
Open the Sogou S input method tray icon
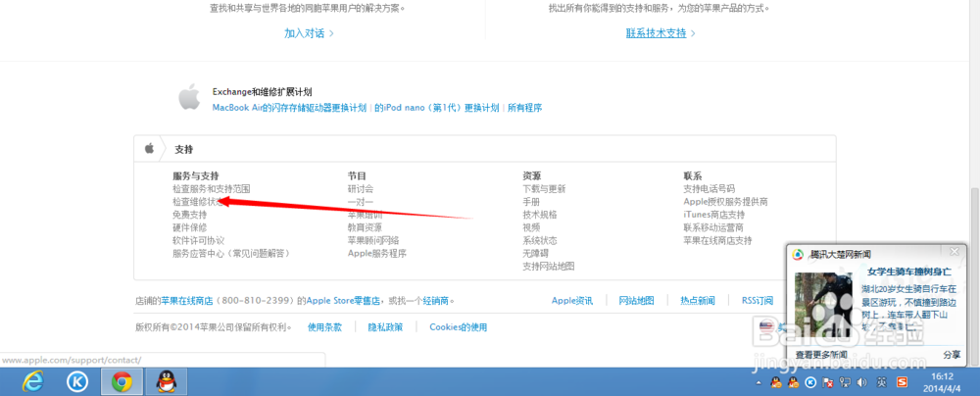coord(903,382)
